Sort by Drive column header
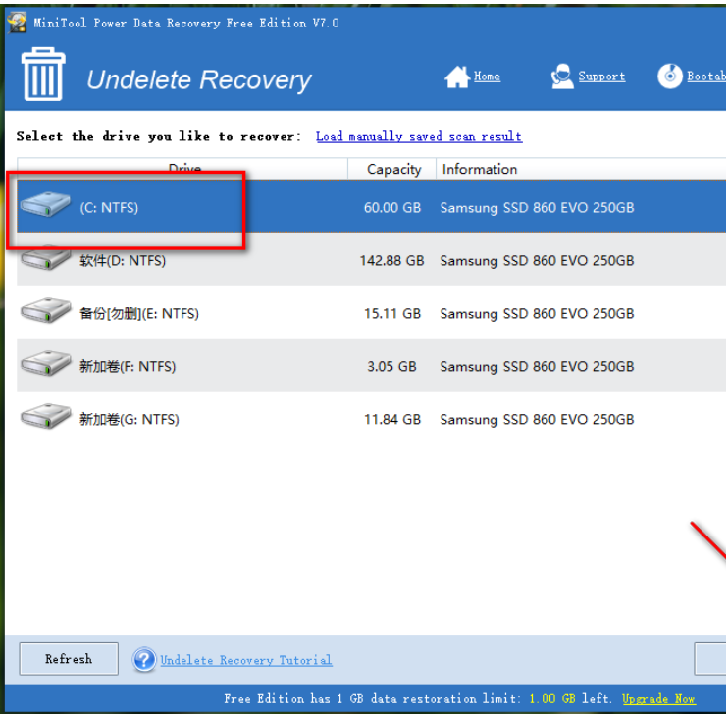The height and width of the screenshot is (715, 728). point(182,169)
